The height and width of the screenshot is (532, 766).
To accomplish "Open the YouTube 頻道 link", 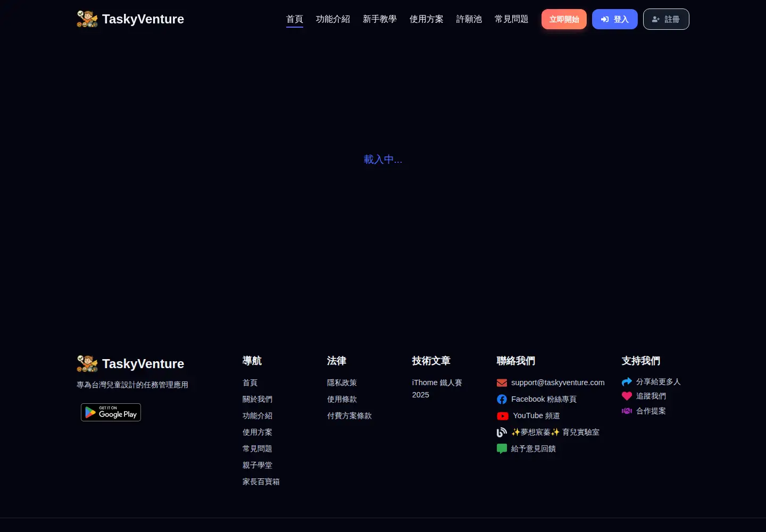I will tap(536, 416).
